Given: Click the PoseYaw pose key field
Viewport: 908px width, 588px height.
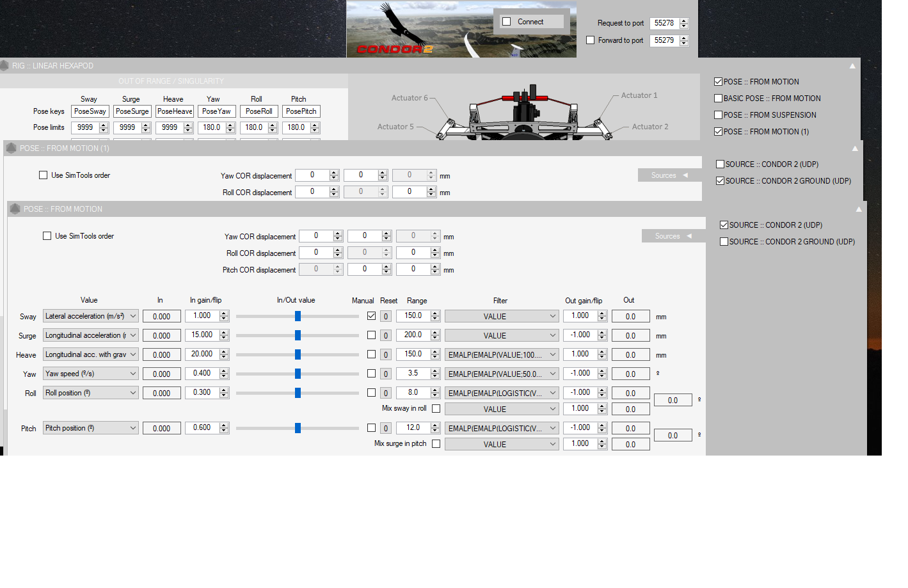Looking at the screenshot, I should (216, 111).
